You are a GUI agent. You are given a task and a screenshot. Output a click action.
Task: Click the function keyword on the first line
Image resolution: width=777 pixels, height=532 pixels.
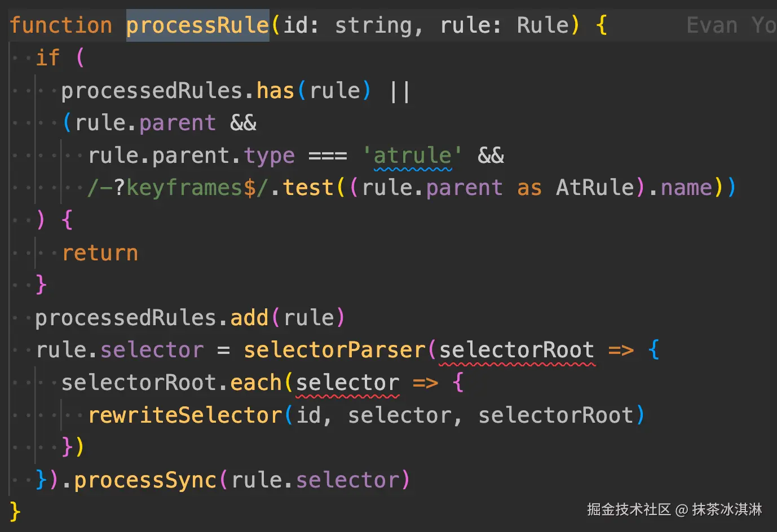61,25
